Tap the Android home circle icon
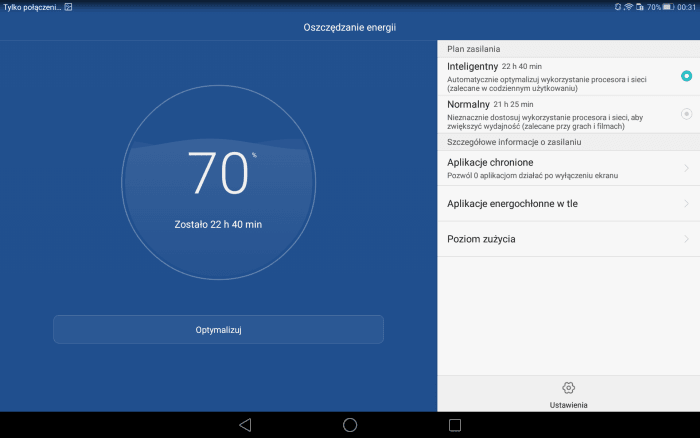The image size is (700, 438). (x=350, y=425)
